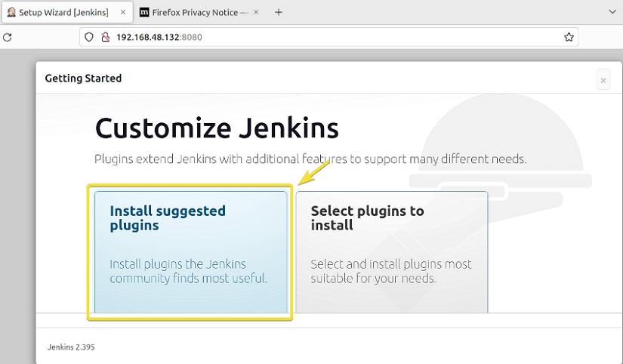Switch to the Firefox Privacy Notice tab
The image size is (623, 364).
click(200, 12)
